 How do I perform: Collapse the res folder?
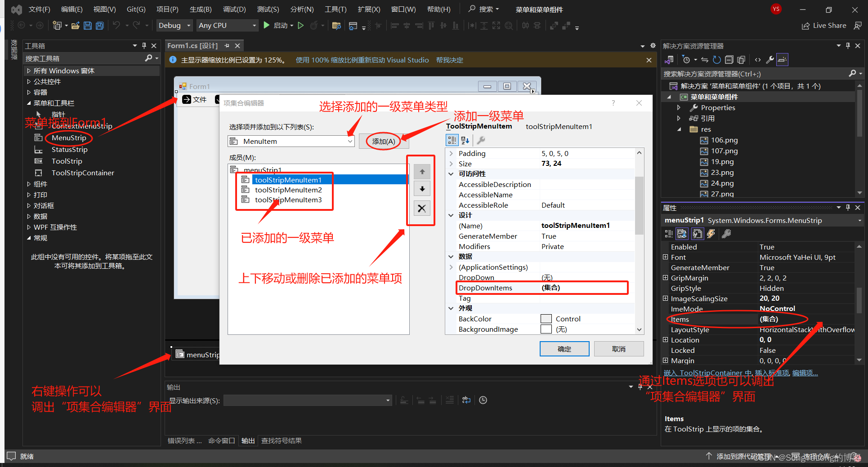pos(679,129)
